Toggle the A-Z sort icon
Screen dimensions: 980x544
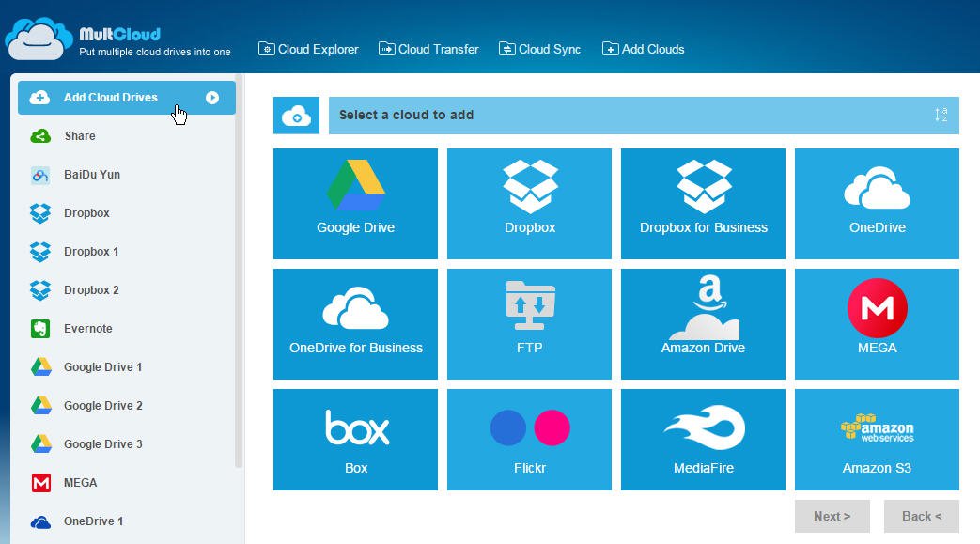[x=941, y=115]
